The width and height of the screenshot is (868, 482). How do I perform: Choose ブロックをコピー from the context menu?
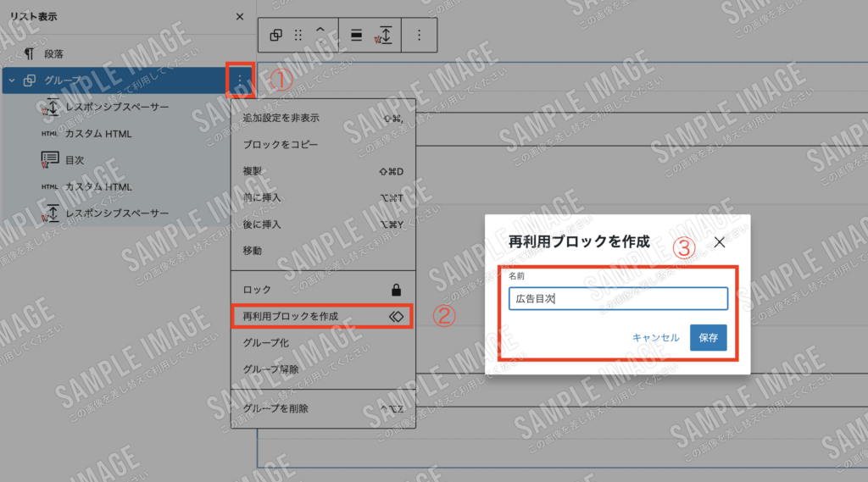pos(280,145)
